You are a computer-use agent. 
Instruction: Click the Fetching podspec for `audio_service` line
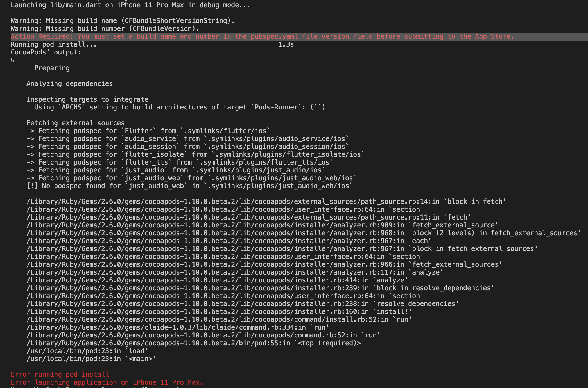(x=187, y=139)
